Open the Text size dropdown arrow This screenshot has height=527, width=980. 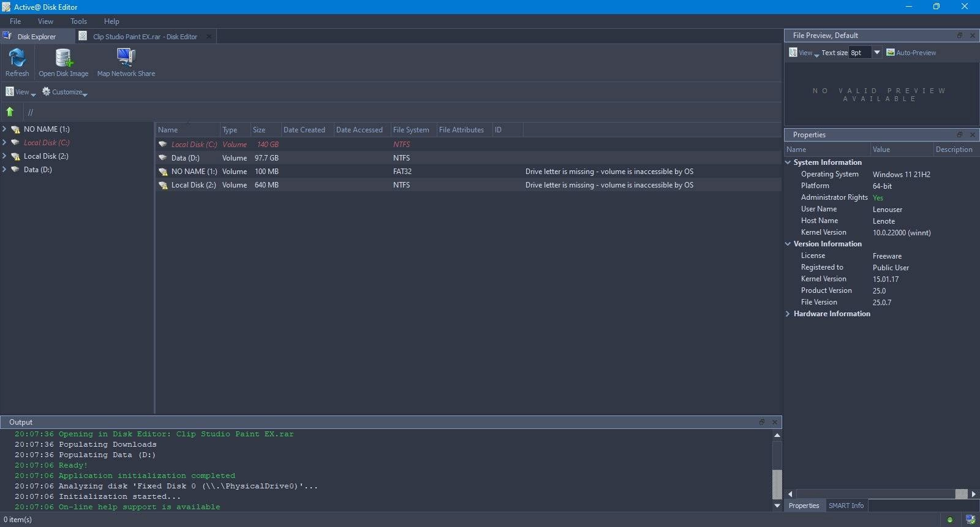coord(876,53)
